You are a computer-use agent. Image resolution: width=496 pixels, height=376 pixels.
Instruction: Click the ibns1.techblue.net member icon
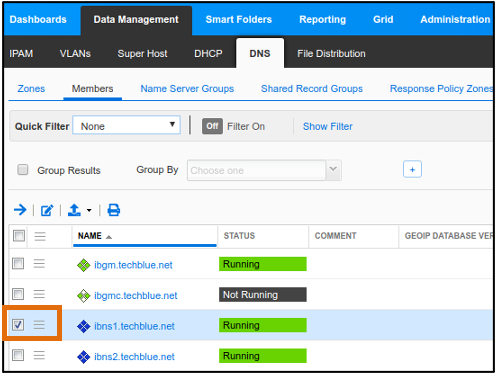[83, 326]
